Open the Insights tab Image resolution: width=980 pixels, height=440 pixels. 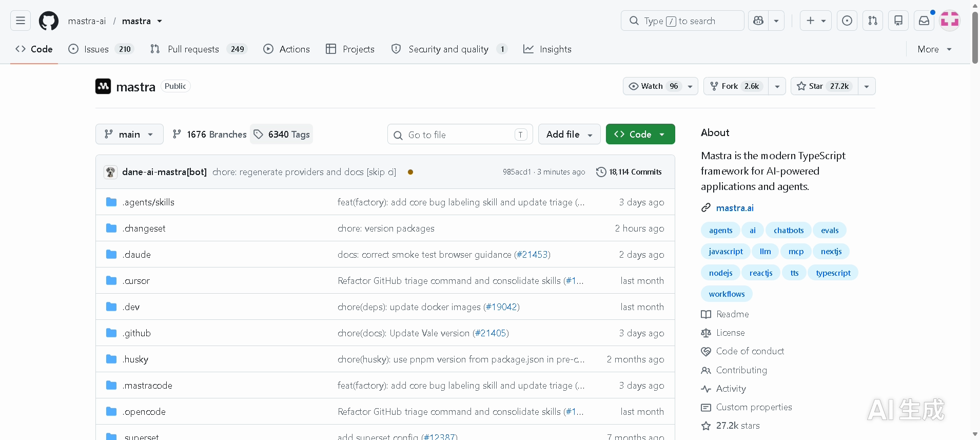[x=547, y=49]
